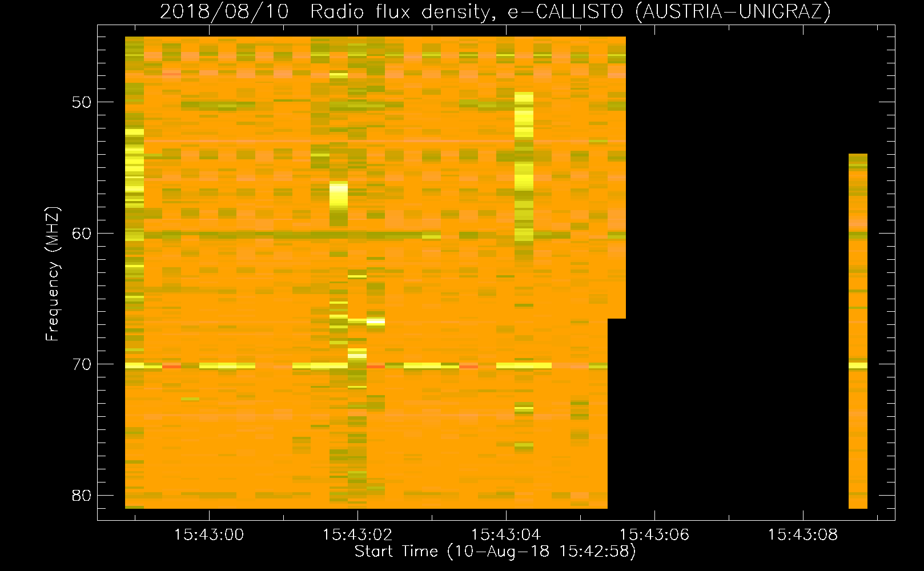
Task: Click the 15:43:02 time tick label
Action: click(x=357, y=534)
